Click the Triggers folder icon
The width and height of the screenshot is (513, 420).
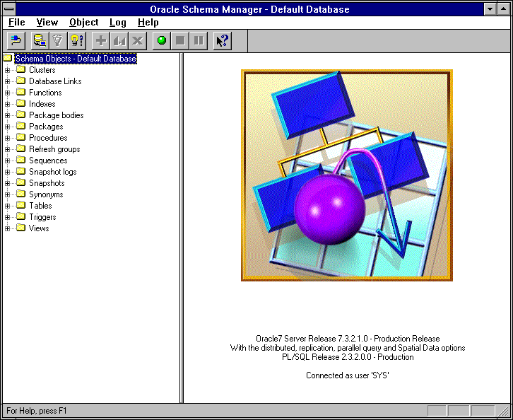tap(20, 217)
